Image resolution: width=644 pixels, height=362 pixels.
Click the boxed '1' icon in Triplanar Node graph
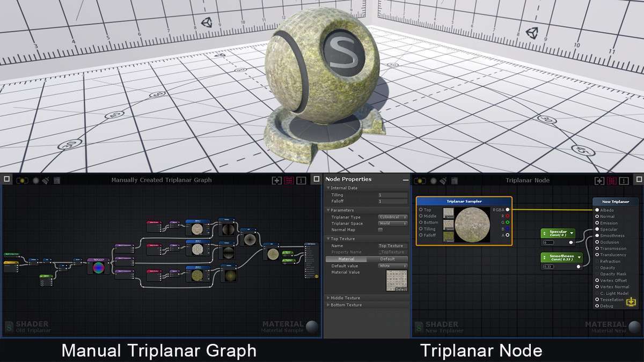coord(624,181)
